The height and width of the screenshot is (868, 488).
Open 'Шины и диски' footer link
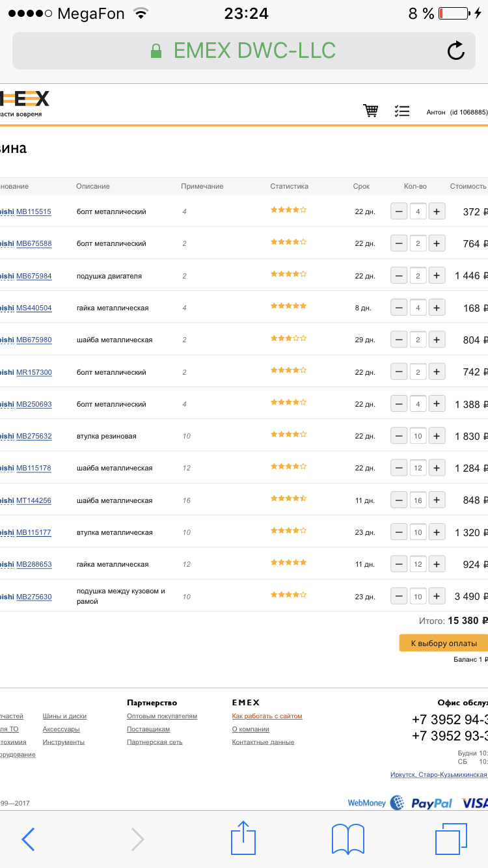tap(64, 716)
